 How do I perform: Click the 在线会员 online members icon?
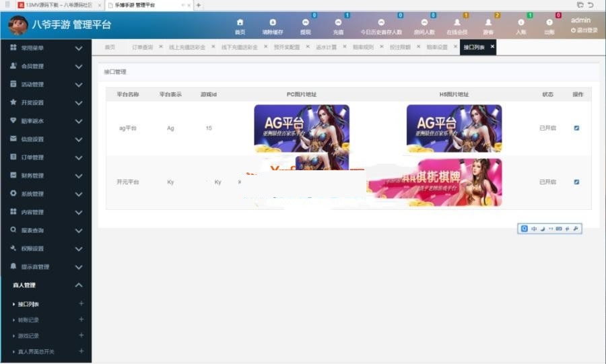457,24
